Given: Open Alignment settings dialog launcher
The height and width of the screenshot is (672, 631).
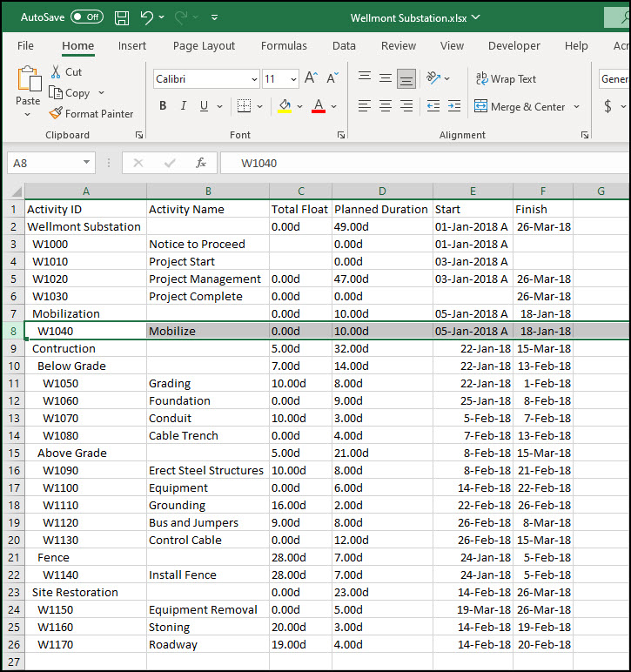Looking at the screenshot, I should (584, 135).
